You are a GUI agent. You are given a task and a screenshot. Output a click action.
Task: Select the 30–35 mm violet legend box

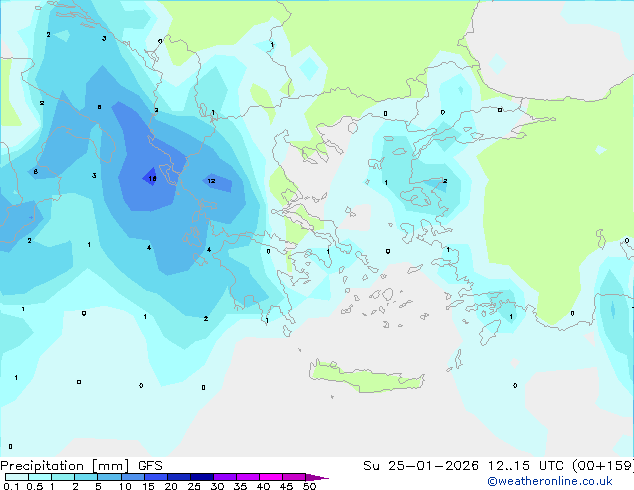coord(225,477)
